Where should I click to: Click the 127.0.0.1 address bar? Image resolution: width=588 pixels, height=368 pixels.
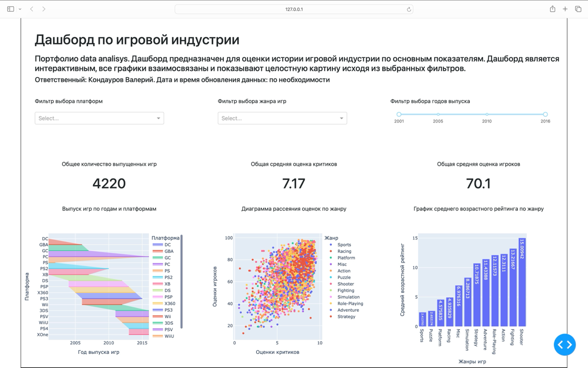294,9
